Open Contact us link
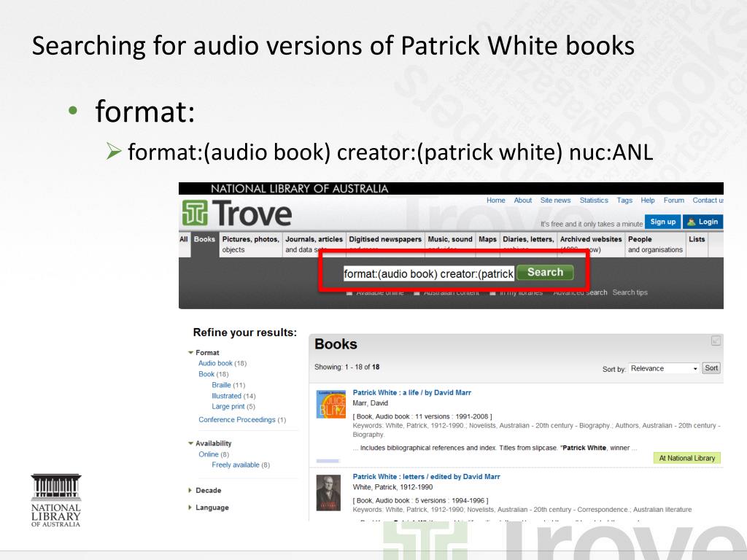The image size is (747, 560). (708, 201)
